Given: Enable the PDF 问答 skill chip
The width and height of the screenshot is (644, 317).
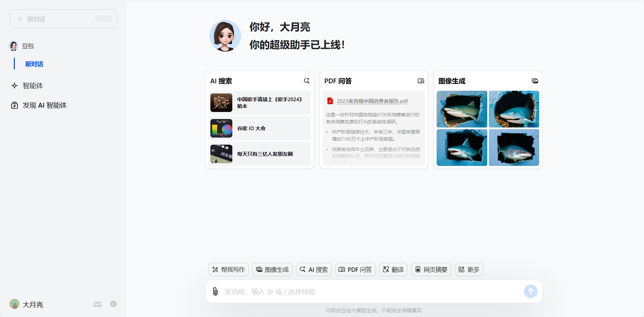Looking at the screenshot, I should [355, 269].
